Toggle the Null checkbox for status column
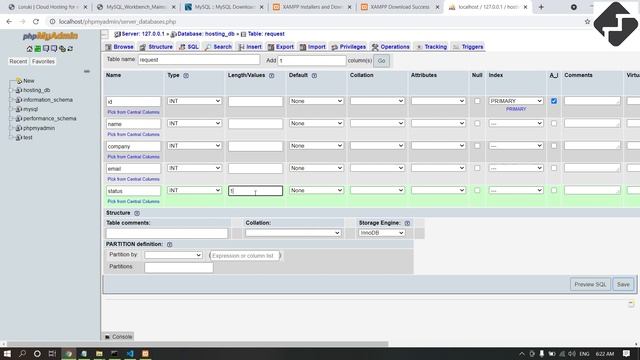640x360 pixels. click(x=477, y=190)
